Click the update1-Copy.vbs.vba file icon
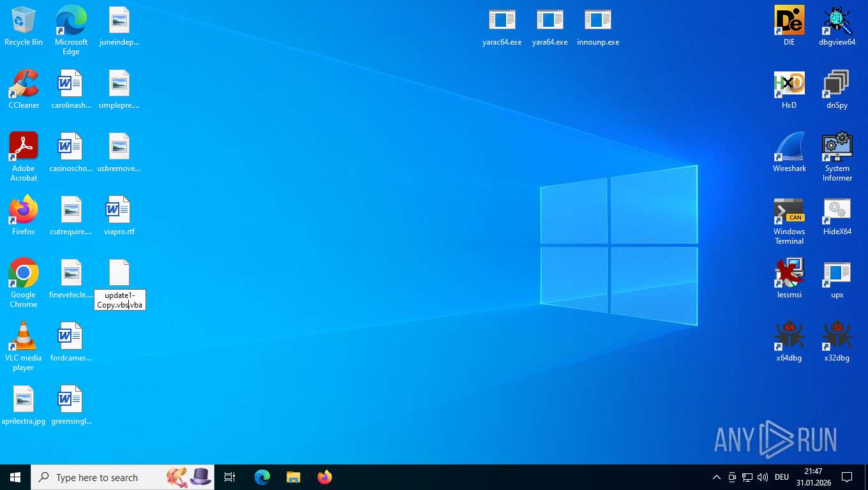Screen dimensions: 868x490 click(x=119, y=273)
